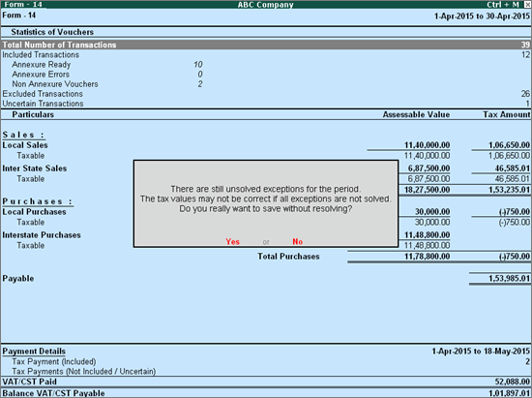Open Annexure Ready vouchers line
This screenshot has height=398, width=532.
(x=106, y=65)
